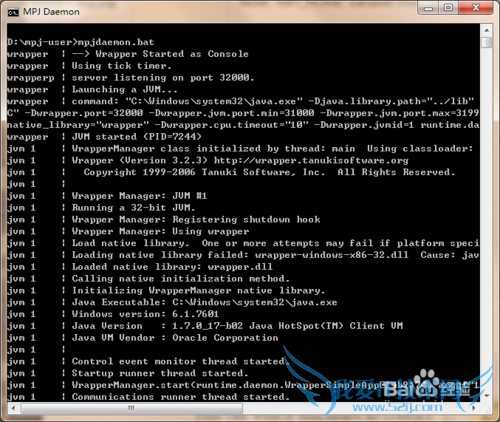Click the horizontal scrollbar right arrow

(474, 408)
